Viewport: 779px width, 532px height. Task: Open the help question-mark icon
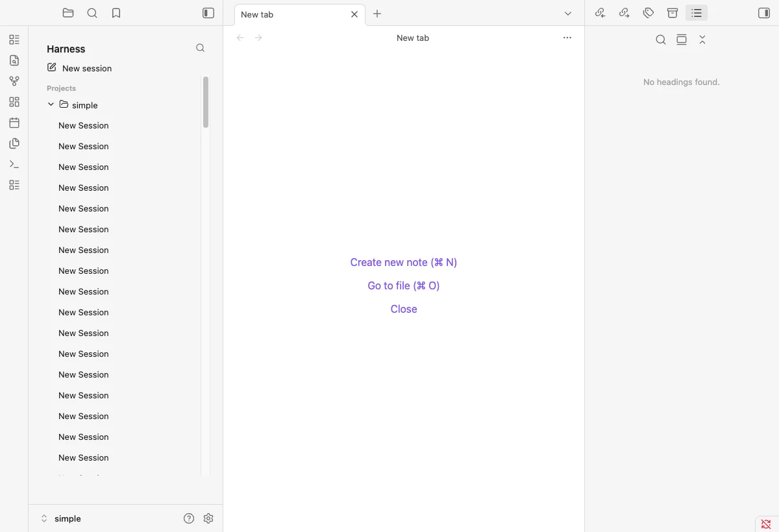coord(189,518)
